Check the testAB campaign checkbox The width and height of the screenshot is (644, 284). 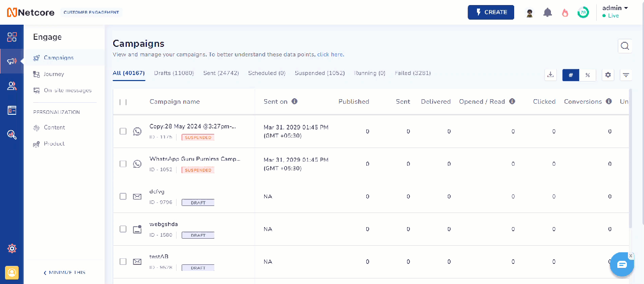(123, 262)
